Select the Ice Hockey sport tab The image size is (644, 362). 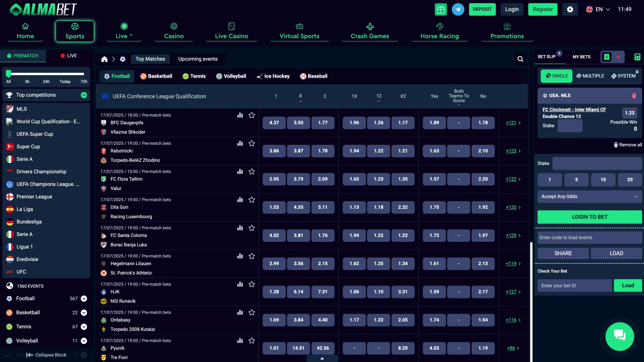pyautogui.click(x=273, y=76)
